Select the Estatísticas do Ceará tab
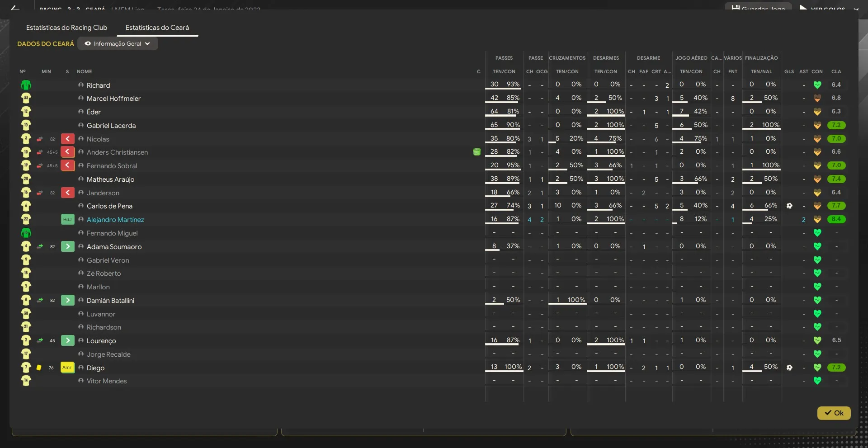This screenshot has width=868, height=448. [x=157, y=28]
